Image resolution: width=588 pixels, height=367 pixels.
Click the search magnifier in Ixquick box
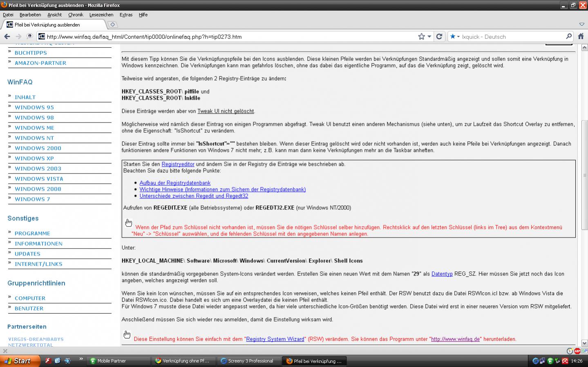[568, 36]
